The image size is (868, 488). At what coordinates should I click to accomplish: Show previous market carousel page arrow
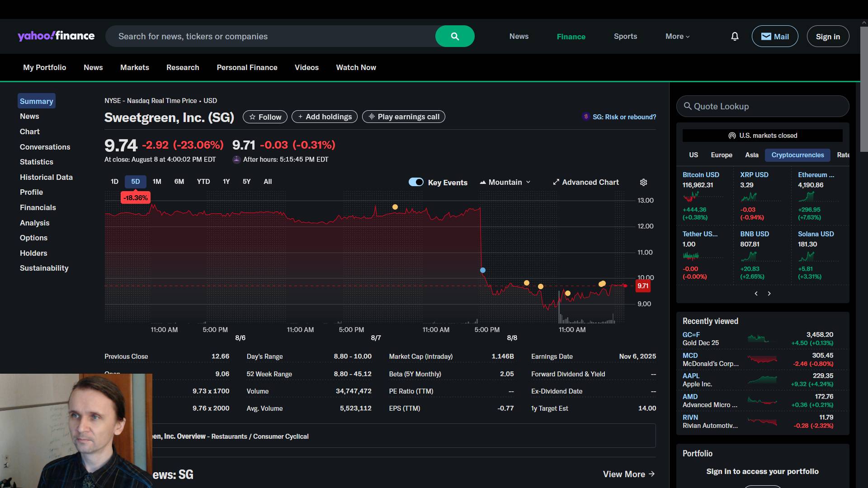[x=756, y=294]
